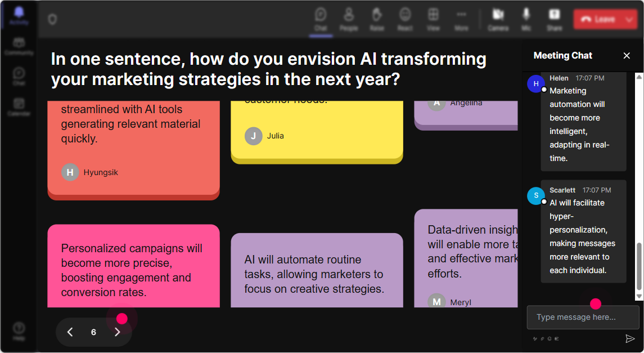Viewport: 644px width, 353px height.
Task: Open Helen's message about marketing automation
Action: click(583, 122)
